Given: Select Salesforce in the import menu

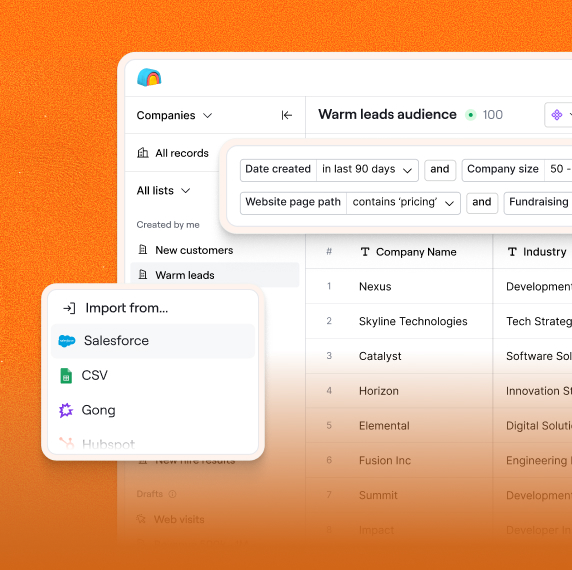Looking at the screenshot, I should tap(153, 341).
